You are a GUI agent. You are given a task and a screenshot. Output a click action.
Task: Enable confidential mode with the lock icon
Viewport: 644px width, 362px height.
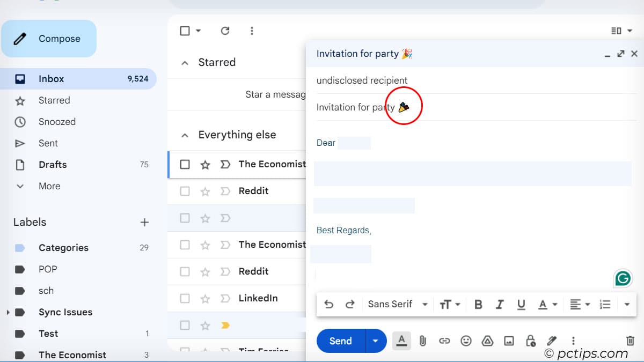tap(530, 341)
